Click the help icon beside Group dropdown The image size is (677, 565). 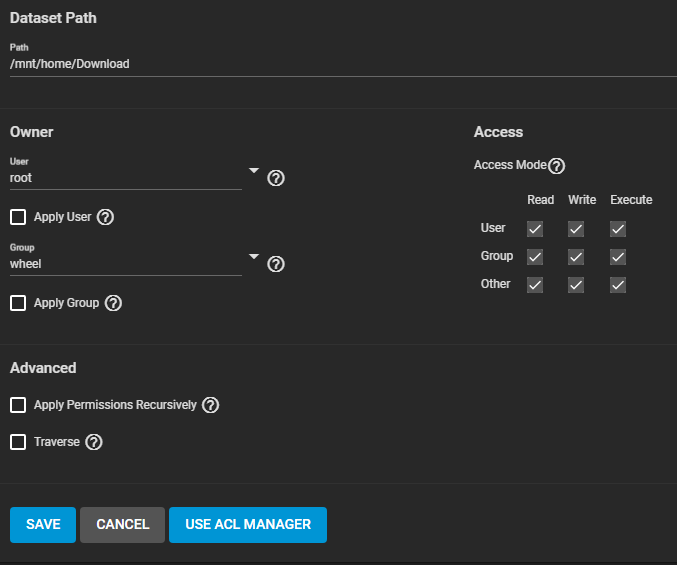277,264
